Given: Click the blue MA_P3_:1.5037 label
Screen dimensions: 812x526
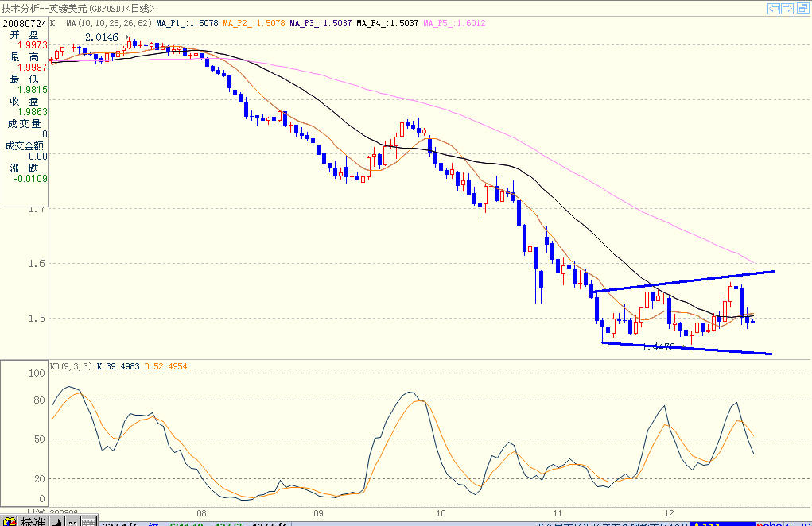Looking at the screenshot, I should (321, 23).
